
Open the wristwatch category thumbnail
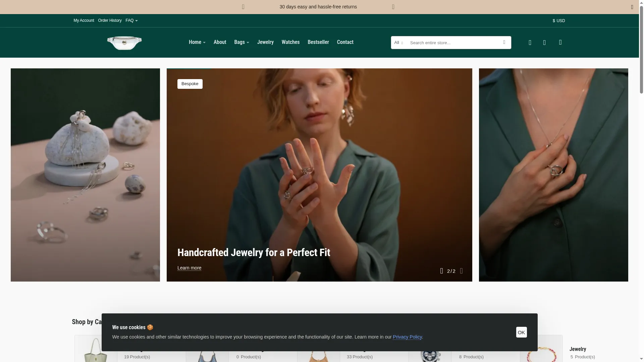pyautogui.click(x=430, y=356)
